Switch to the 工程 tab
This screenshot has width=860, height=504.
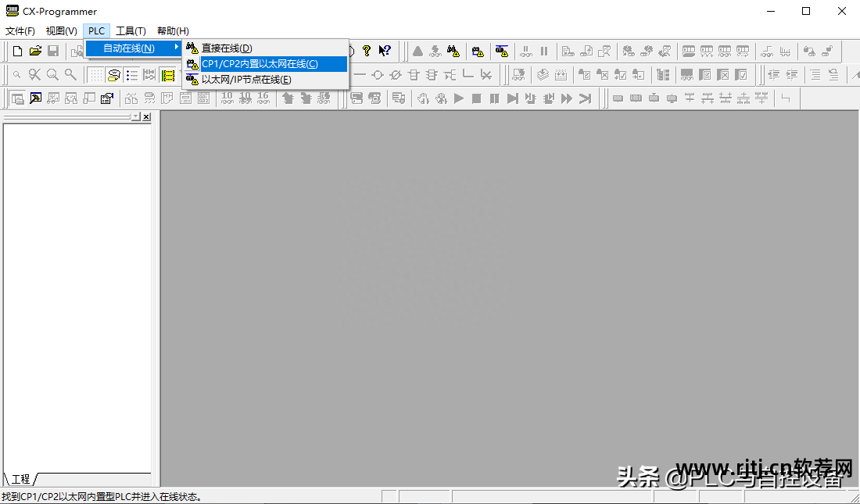click(21, 479)
